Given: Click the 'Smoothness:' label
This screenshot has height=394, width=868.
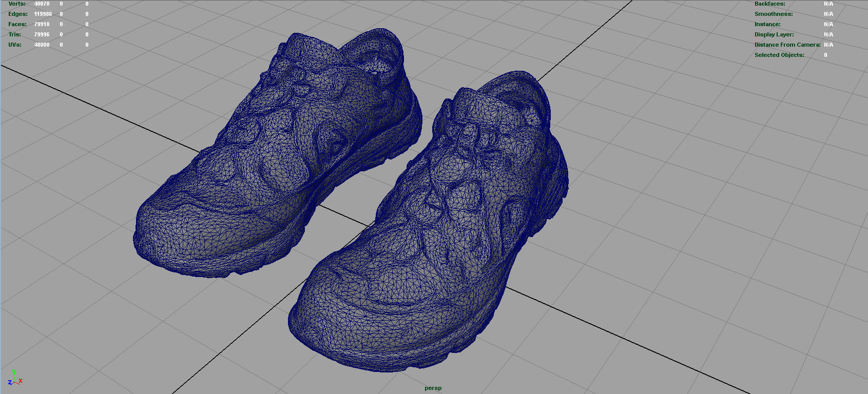Looking at the screenshot, I should pyautogui.click(x=774, y=14).
